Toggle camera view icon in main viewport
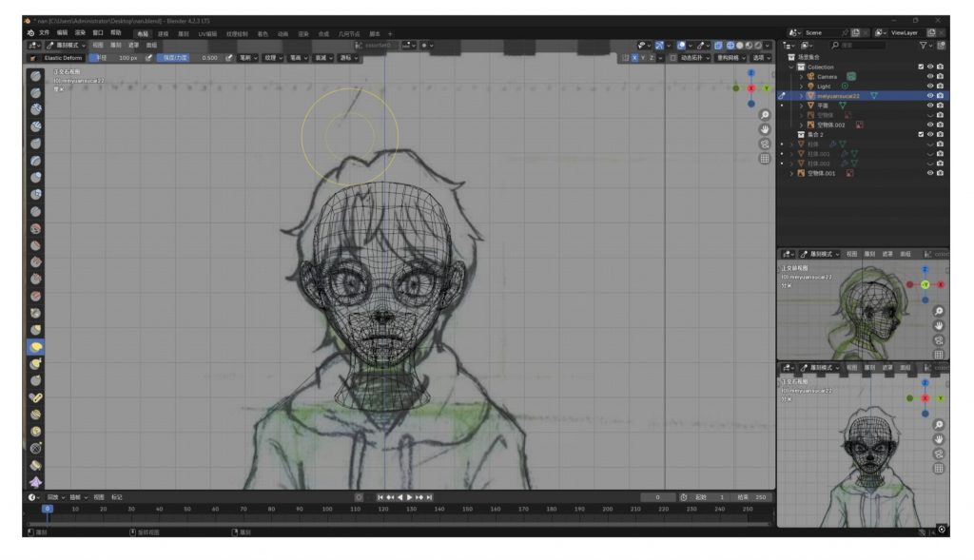 click(x=764, y=144)
